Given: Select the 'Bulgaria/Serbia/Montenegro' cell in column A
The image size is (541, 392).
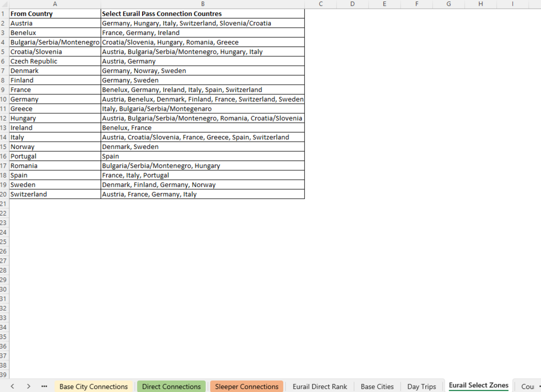Looking at the screenshot, I should (55, 42).
